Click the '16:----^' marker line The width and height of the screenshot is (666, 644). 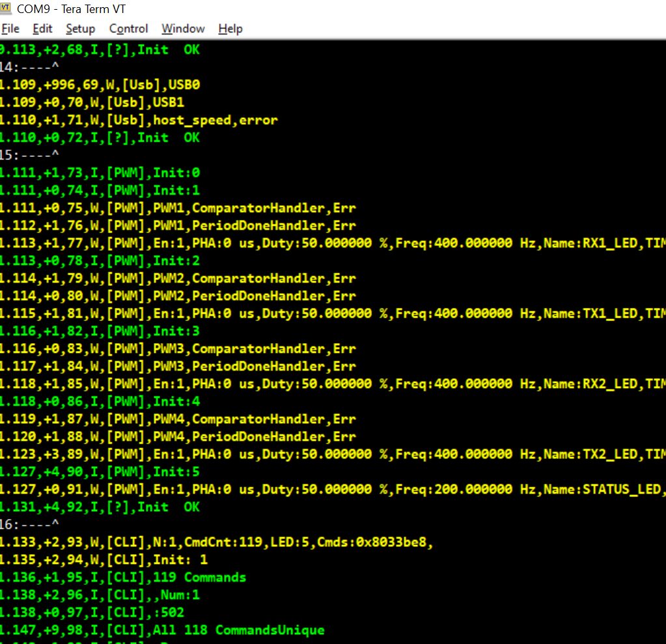click(x=29, y=524)
